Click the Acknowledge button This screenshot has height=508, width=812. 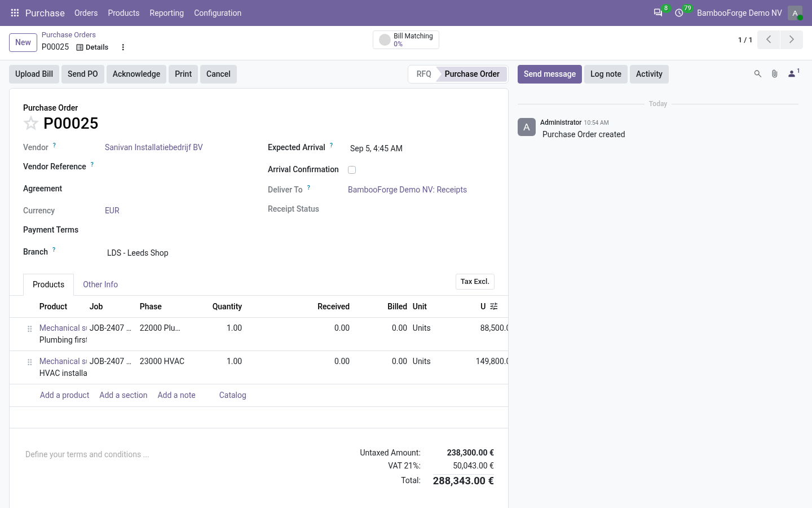(x=136, y=74)
